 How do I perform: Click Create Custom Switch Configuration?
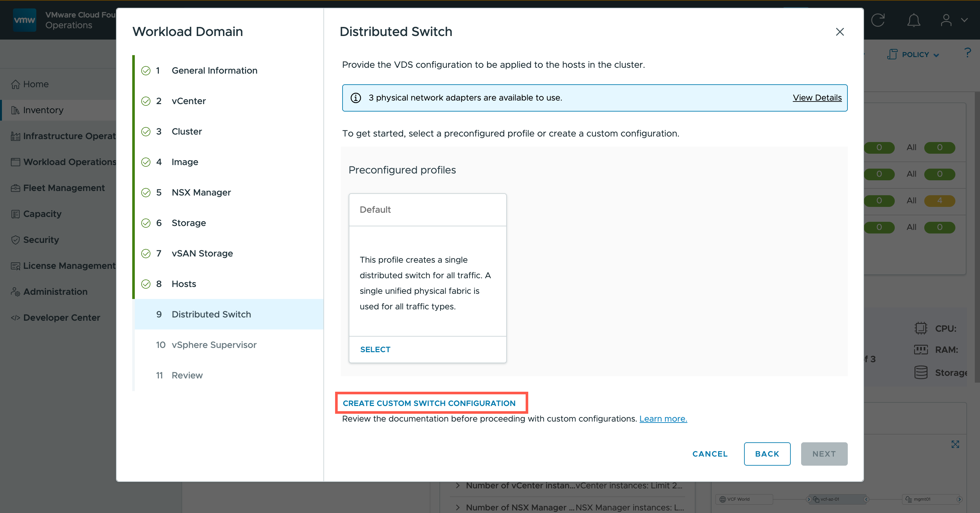click(x=429, y=403)
